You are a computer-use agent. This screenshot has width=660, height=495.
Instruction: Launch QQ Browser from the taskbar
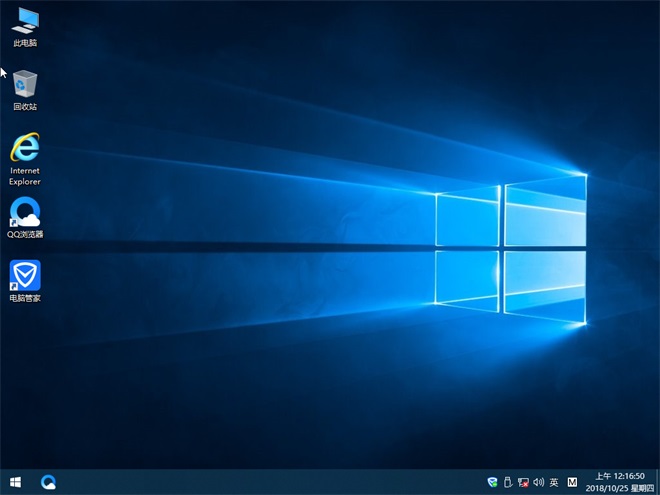coord(48,482)
